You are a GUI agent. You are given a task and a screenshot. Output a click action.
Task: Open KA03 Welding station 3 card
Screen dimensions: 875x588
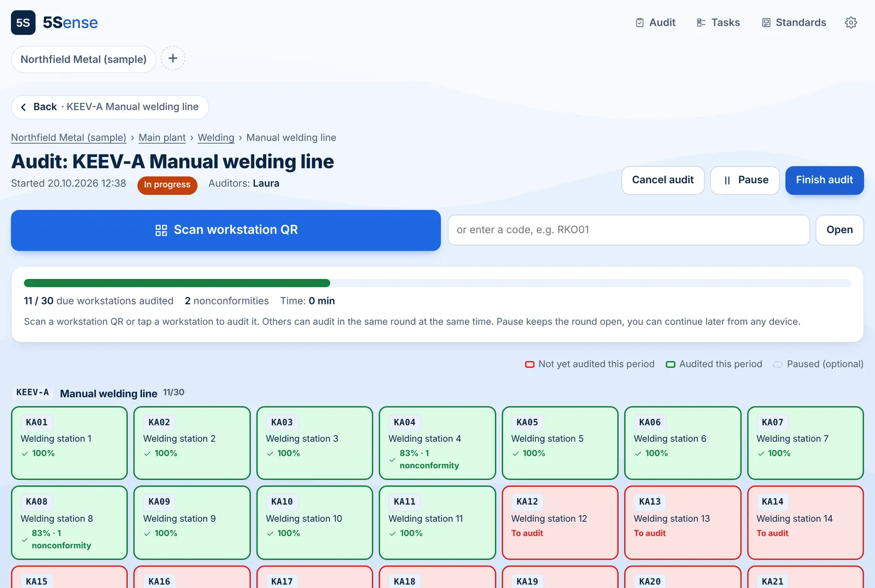[314, 443]
